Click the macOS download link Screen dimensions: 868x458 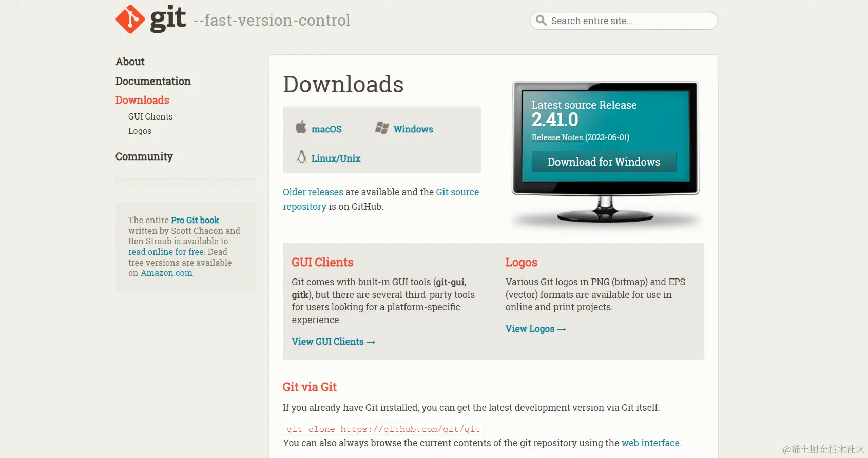coord(326,129)
